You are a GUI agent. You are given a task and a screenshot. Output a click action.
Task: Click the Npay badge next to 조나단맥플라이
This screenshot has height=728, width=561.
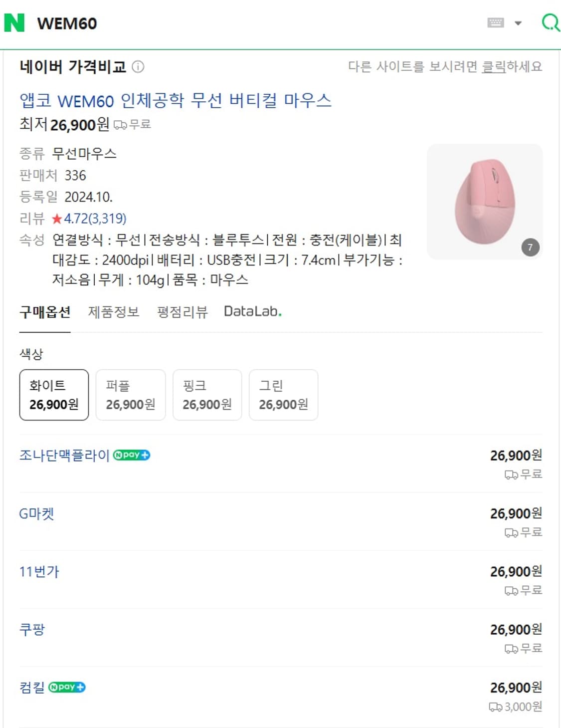coord(132,455)
